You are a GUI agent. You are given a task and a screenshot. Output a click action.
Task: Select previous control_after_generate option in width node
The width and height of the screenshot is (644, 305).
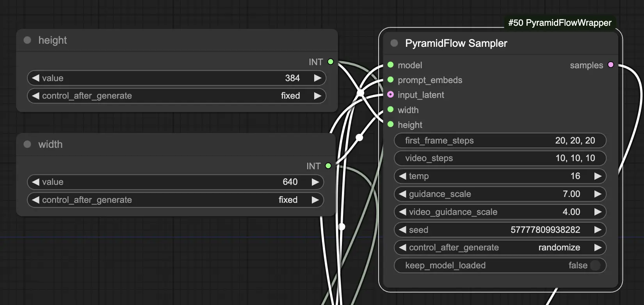tap(36, 200)
